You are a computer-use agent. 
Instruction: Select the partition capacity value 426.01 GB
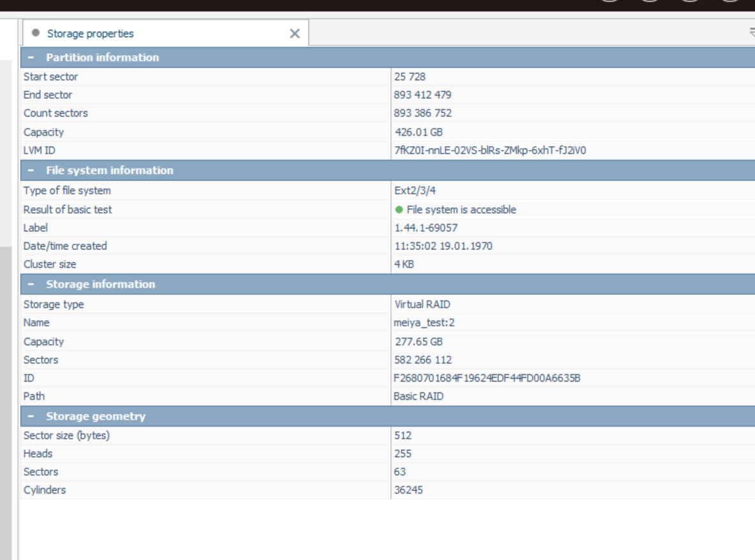[418, 132]
